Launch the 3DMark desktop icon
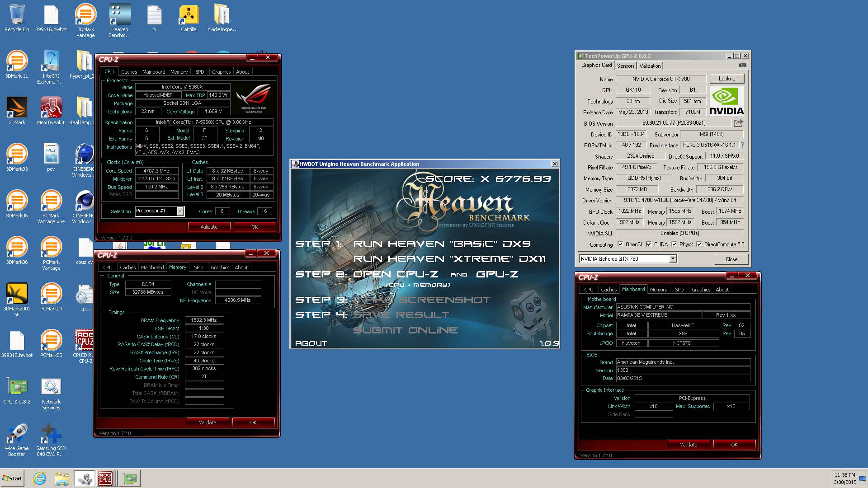Viewport: 868px width, 488px height. pyautogui.click(x=17, y=111)
